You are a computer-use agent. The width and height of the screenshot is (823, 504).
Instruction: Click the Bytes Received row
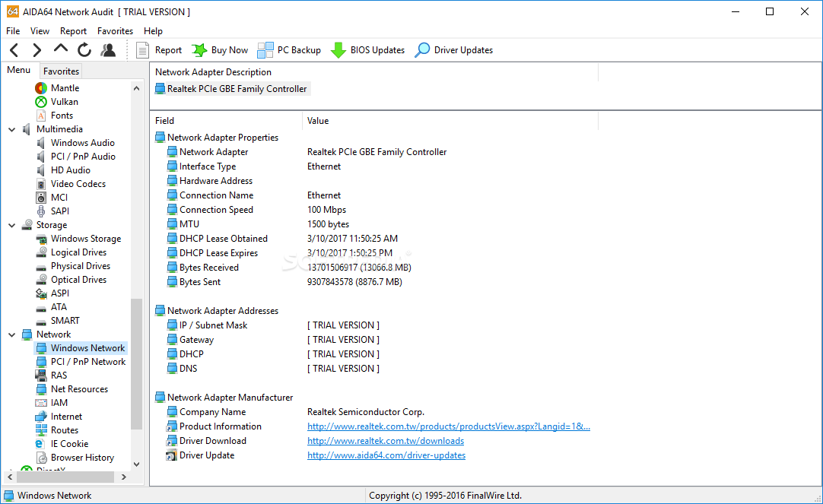(289, 268)
